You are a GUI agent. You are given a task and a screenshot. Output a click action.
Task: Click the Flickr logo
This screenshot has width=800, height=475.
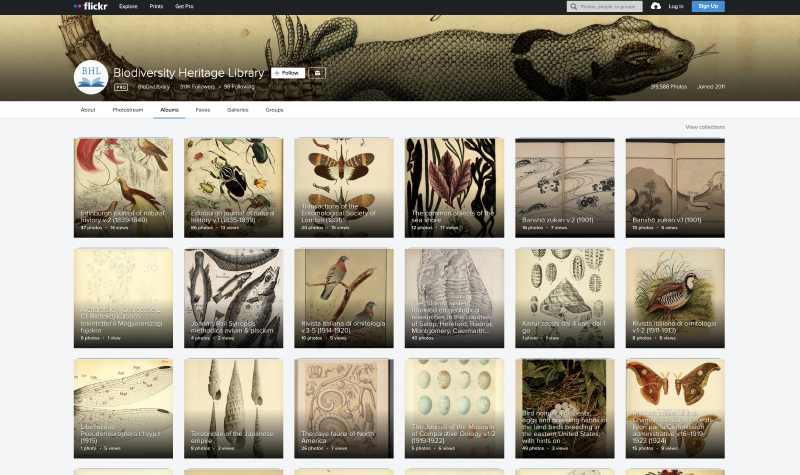click(x=91, y=6)
